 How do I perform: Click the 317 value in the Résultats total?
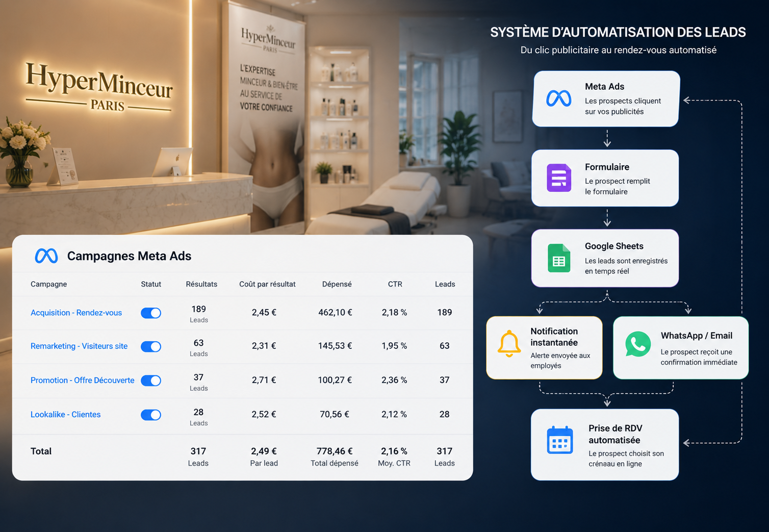198,451
